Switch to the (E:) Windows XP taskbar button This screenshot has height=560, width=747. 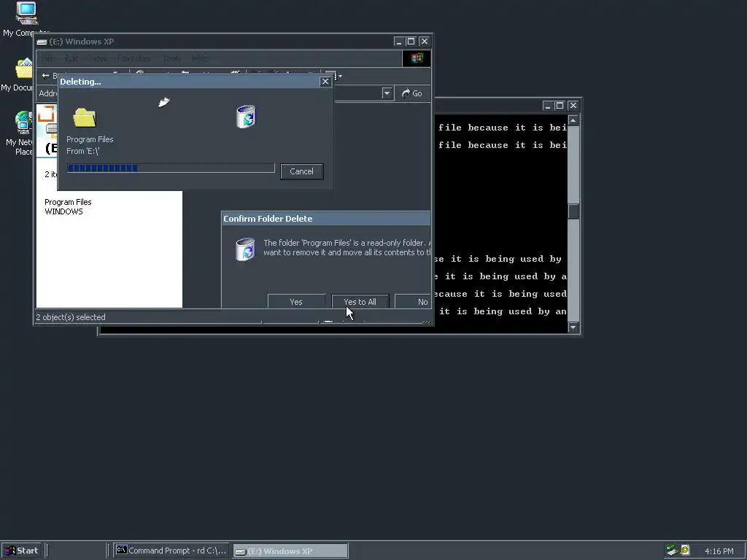(x=290, y=551)
